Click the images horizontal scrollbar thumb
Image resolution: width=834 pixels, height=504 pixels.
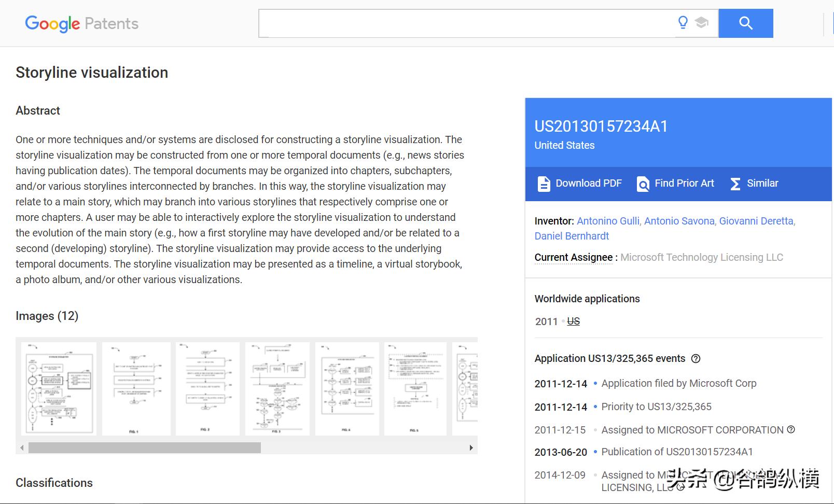145,447
